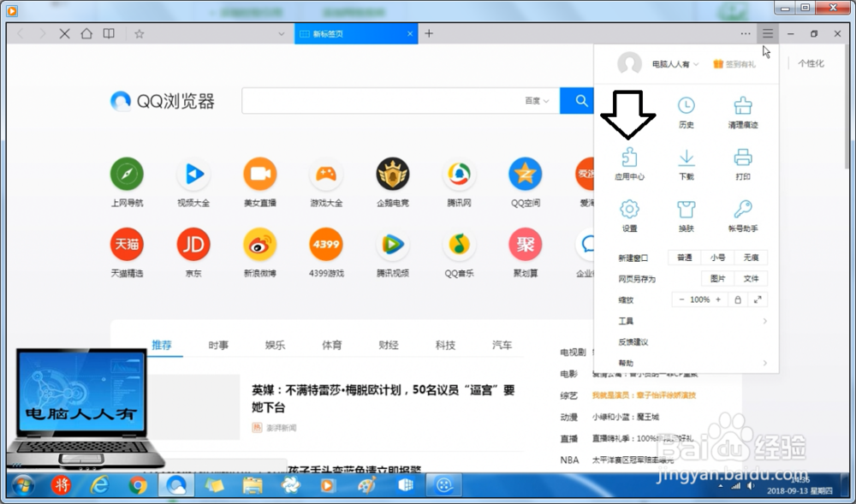Switch to the 时事 news tab
The width and height of the screenshot is (856, 504).
[x=218, y=345]
